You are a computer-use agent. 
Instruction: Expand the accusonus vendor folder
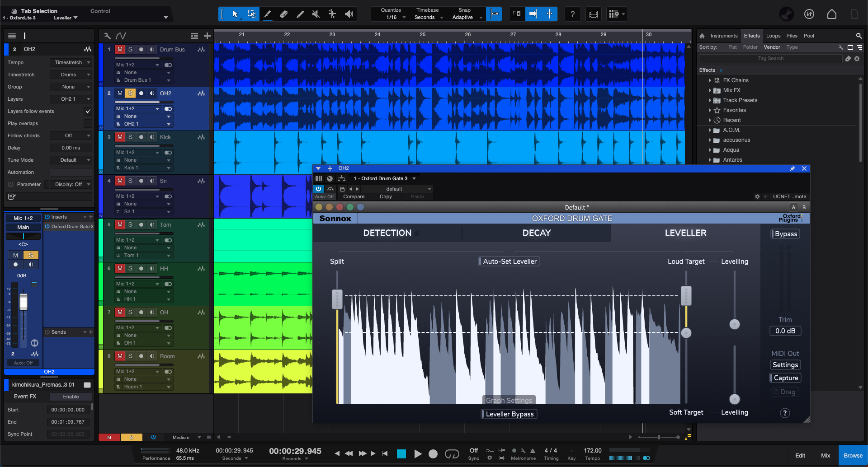point(710,140)
